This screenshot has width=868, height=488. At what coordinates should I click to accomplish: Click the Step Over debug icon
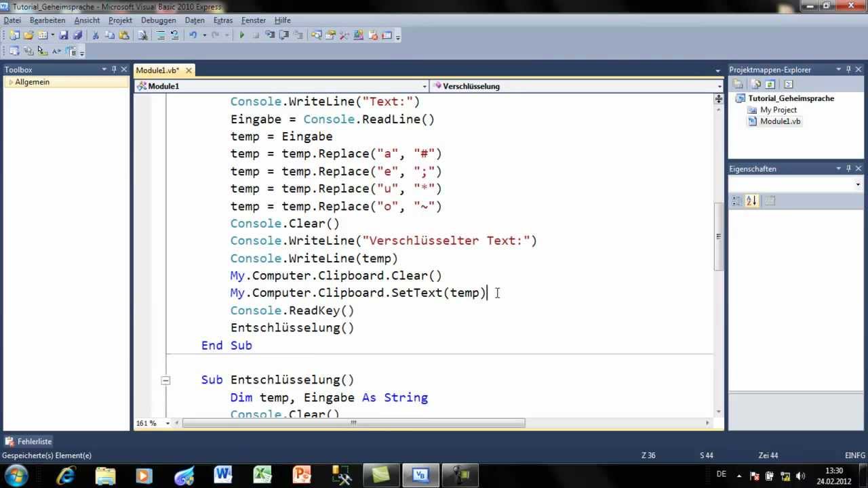pyautogui.click(x=283, y=35)
